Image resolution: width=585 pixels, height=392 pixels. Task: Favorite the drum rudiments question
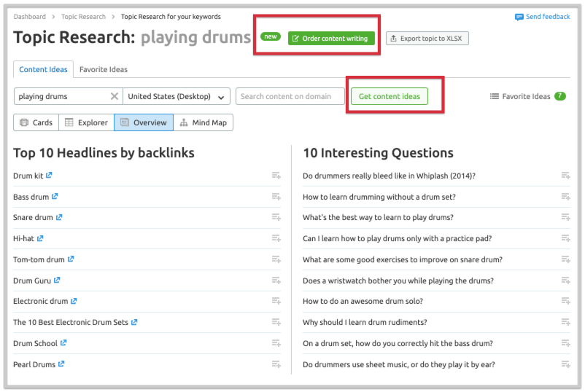565,322
